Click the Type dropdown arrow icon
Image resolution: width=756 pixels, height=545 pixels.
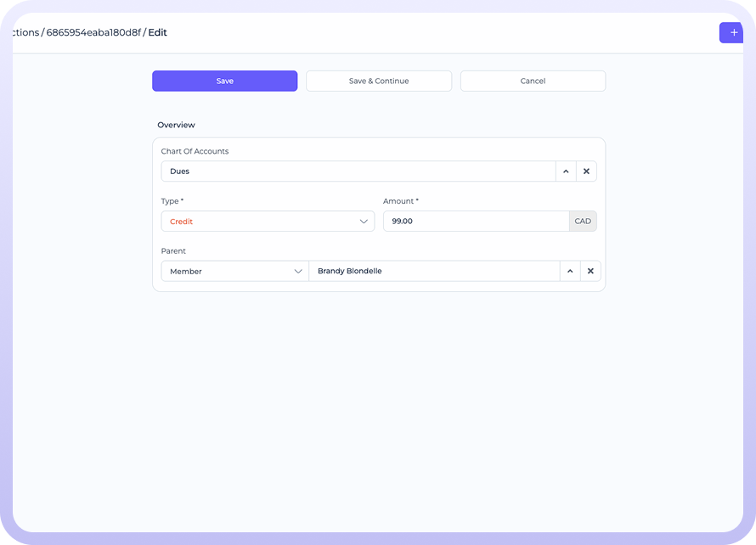pos(364,222)
